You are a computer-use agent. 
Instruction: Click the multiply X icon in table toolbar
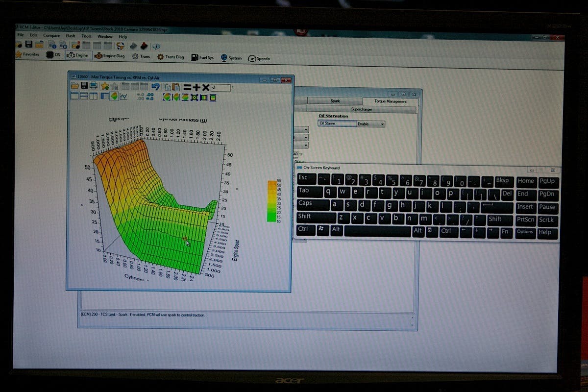(206, 87)
